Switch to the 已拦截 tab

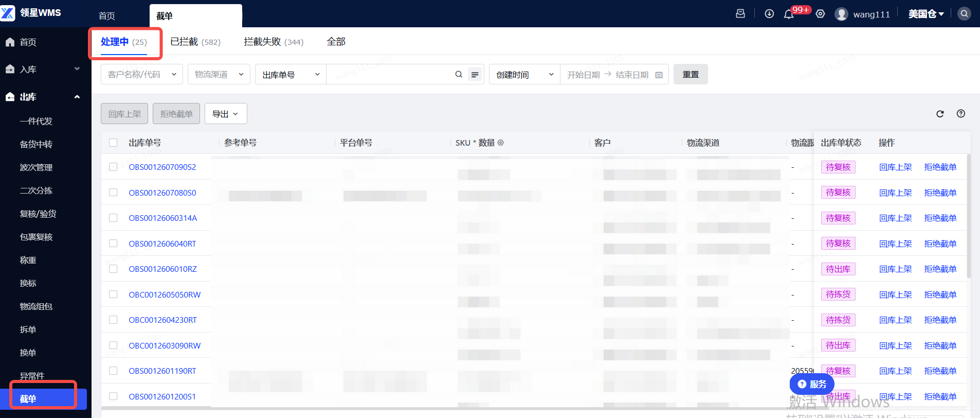tap(195, 42)
